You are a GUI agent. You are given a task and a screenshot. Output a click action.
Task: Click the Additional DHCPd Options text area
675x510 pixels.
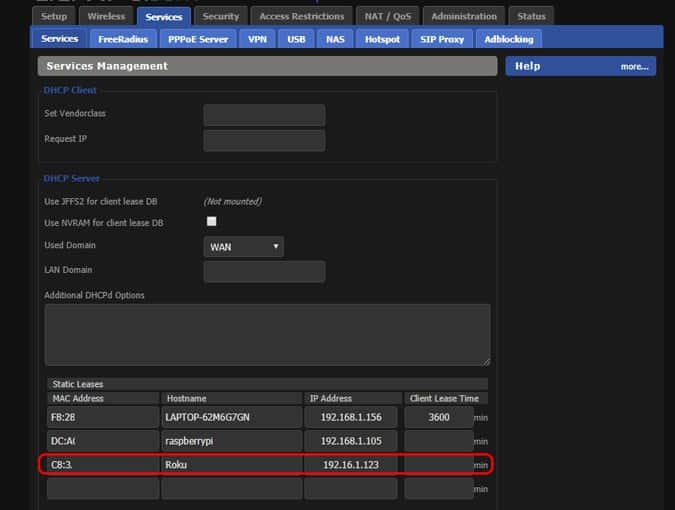pos(267,334)
